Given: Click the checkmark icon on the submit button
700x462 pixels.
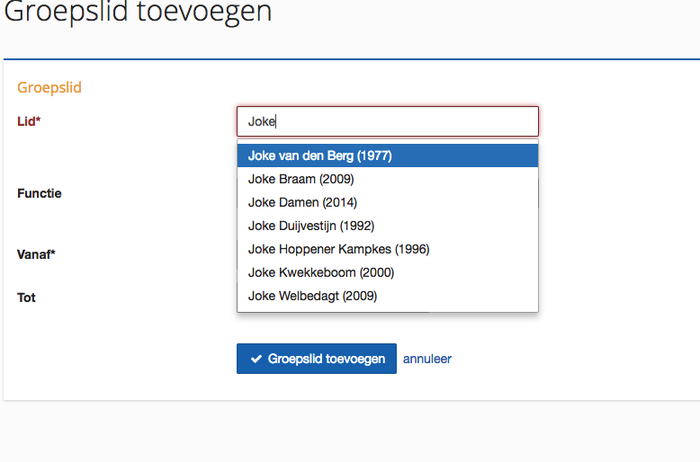Looking at the screenshot, I should (x=256, y=359).
